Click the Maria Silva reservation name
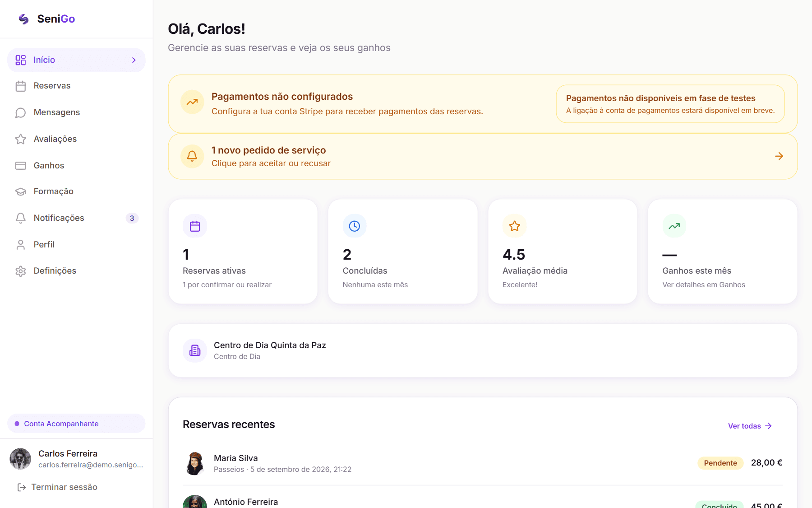 [236, 458]
